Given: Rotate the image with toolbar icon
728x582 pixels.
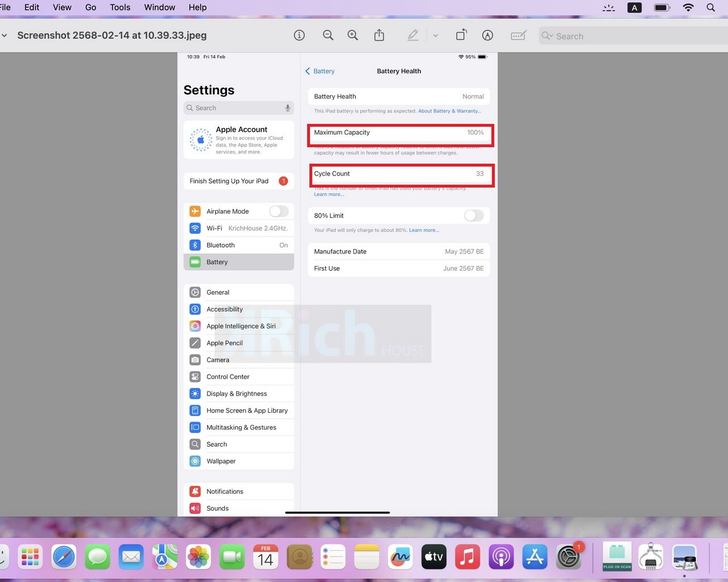Looking at the screenshot, I should click(x=461, y=35).
